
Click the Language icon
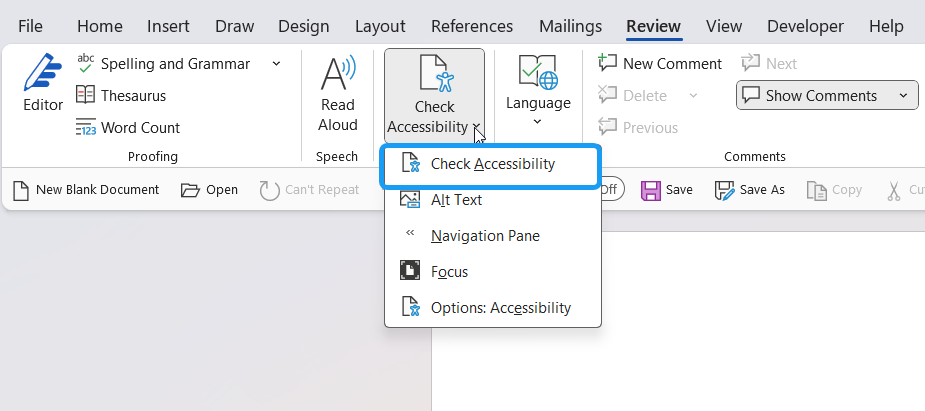coord(537,76)
